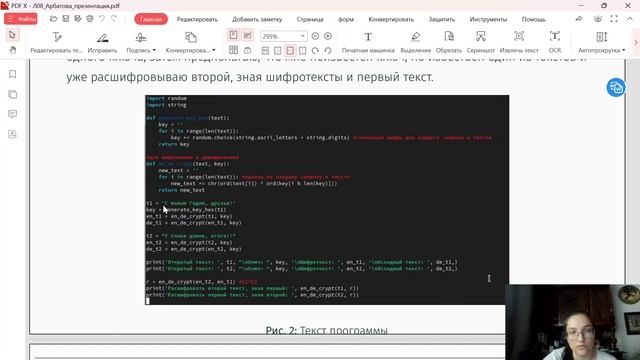Click the blue floating translate button
The image size is (640, 360).
[x=616, y=87]
